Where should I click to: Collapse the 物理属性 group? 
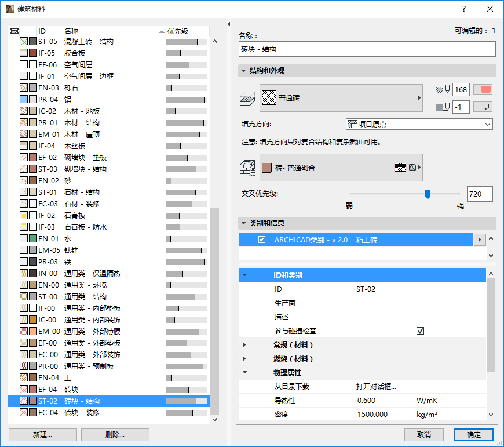(x=244, y=372)
